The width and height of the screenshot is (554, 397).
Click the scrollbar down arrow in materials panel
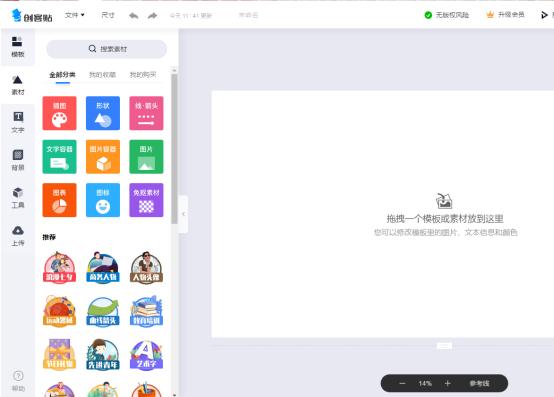[x=174, y=395]
